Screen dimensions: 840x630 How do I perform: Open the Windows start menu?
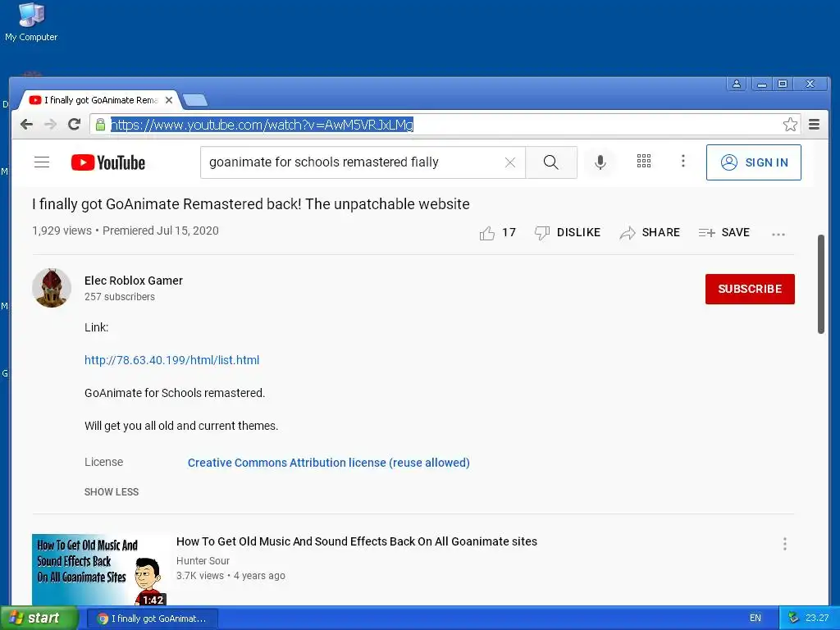coord(39,619)
